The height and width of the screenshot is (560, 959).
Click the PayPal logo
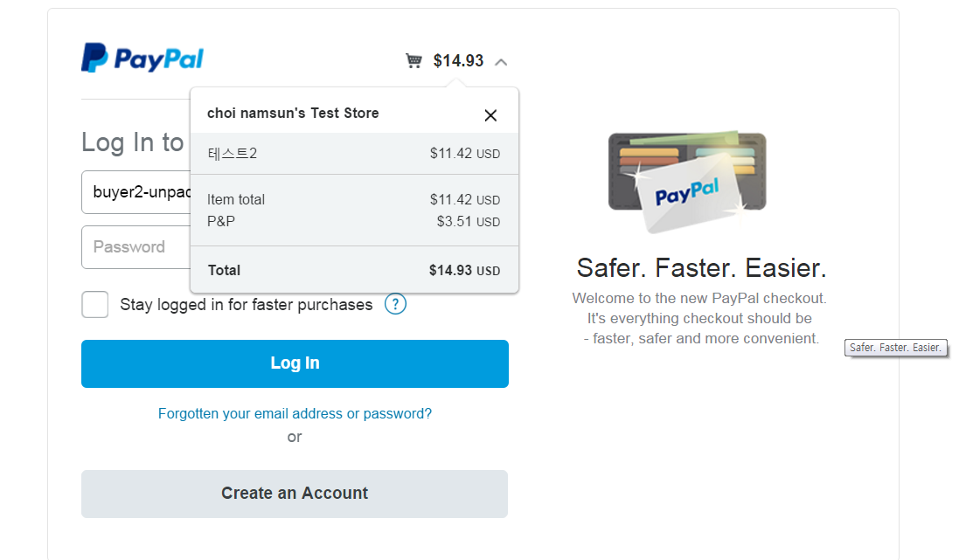(142, 59)
